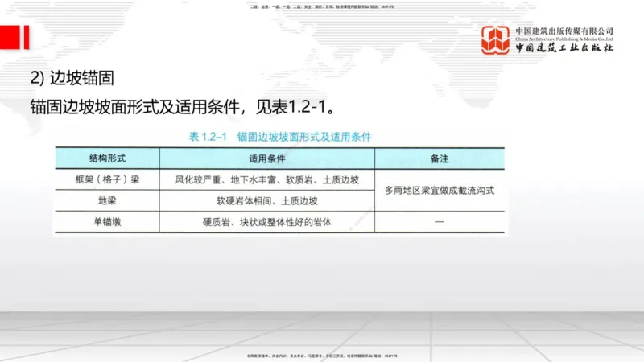This screenshot has height=362, width=644.
Task: Click the calligraphic '中国建筑工业出版社' text
Action: [x=564, y=47]
